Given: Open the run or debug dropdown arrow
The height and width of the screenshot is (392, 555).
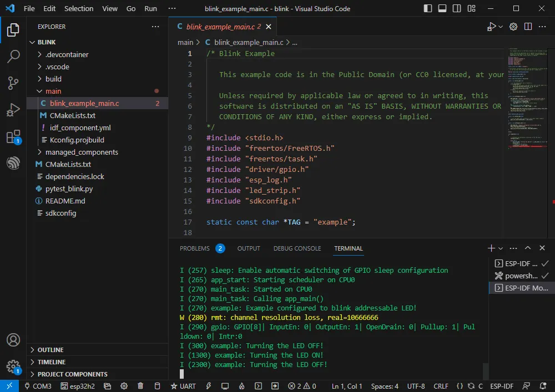Looking at the screenshot, I should click(x=501, y=27).
